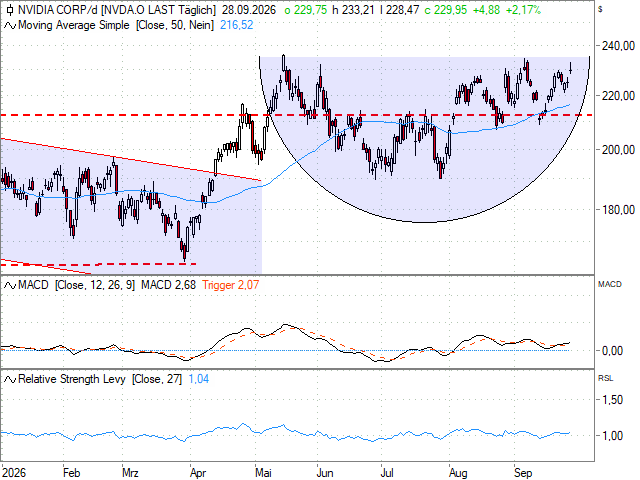Click the RSL value 1,04
The height and width of the screenshot is (480, 640).
point(199,379)
